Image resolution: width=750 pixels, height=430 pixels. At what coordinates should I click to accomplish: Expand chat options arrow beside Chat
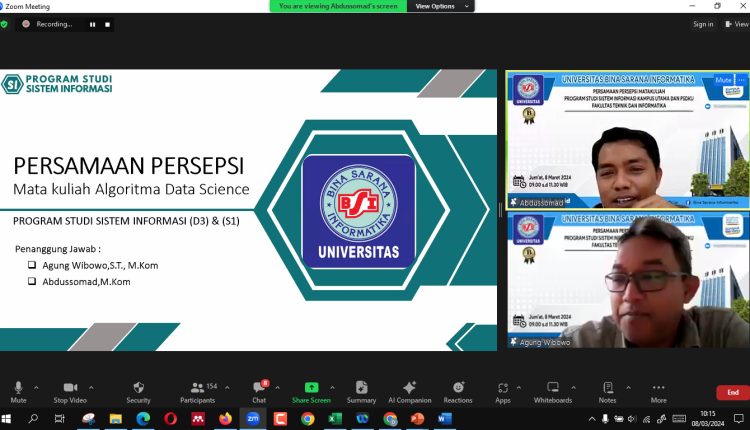tap(277, 387)
